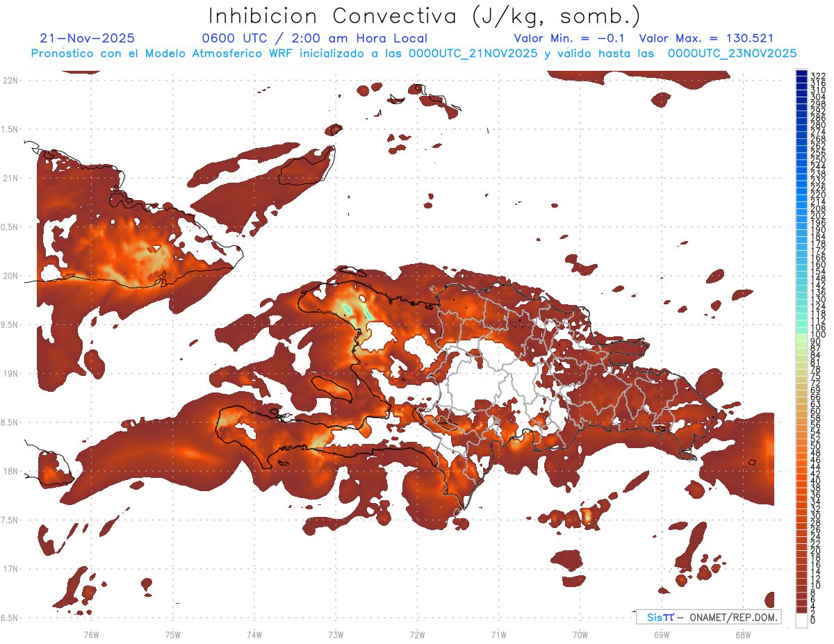This screenshot has width=834, height=644.
Task: Click the colorbar value 220
Action: point(818,195)
